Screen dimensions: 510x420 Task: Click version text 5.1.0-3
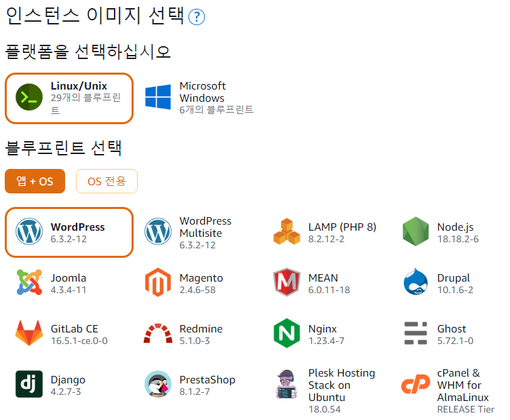tap(195, 341)
